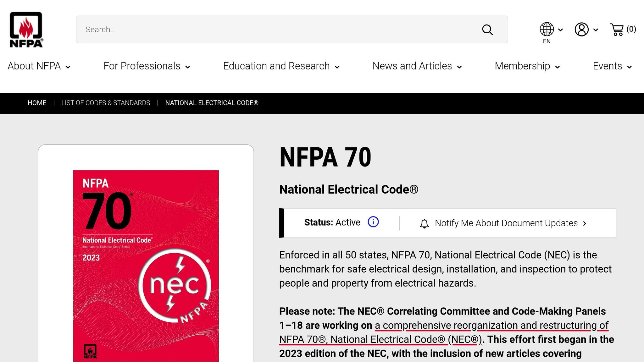Click the magnifying glass search icon
The width and height of the screenshot is (644, 362).
click(x=487, y=30)
